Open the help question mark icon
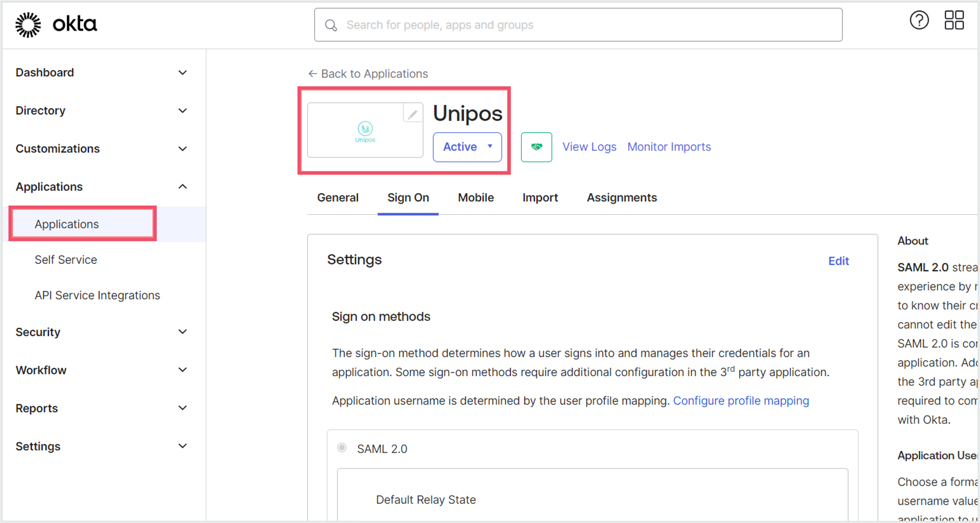This screenshot has width=980, height=523. coord(919,20)
